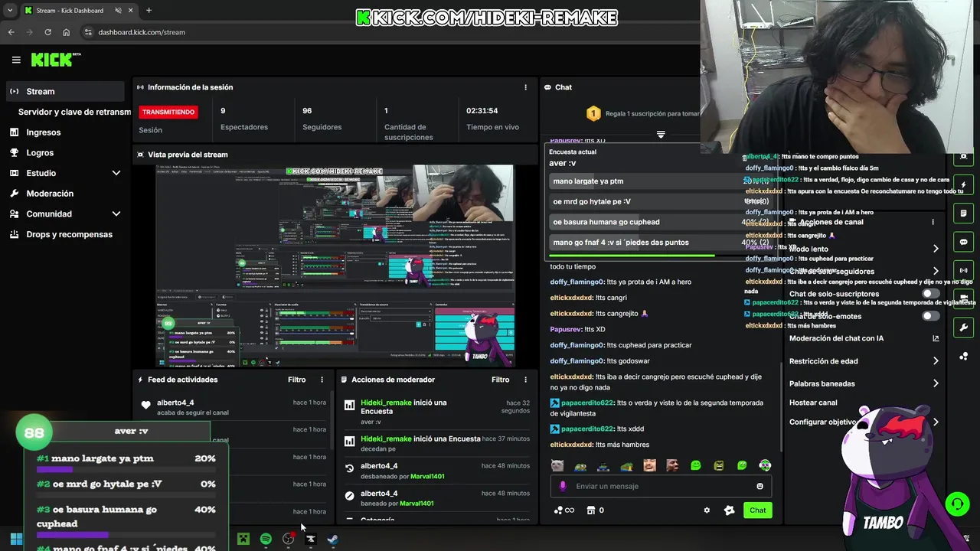Go back in browser history
The height and width of the screenshot is (551, 980).
(x=11, y=32)
